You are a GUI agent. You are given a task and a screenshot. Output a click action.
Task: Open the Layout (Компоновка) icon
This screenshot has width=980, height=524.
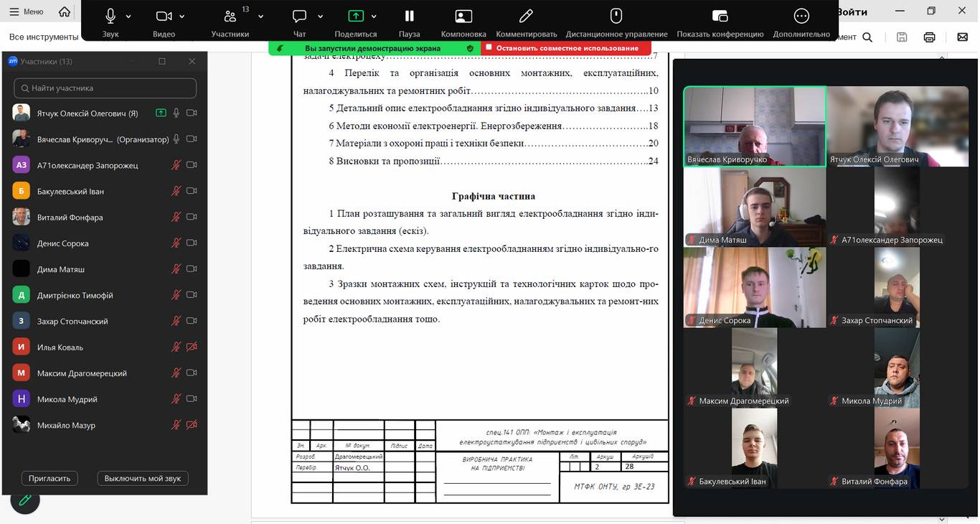tap(463, 17)
